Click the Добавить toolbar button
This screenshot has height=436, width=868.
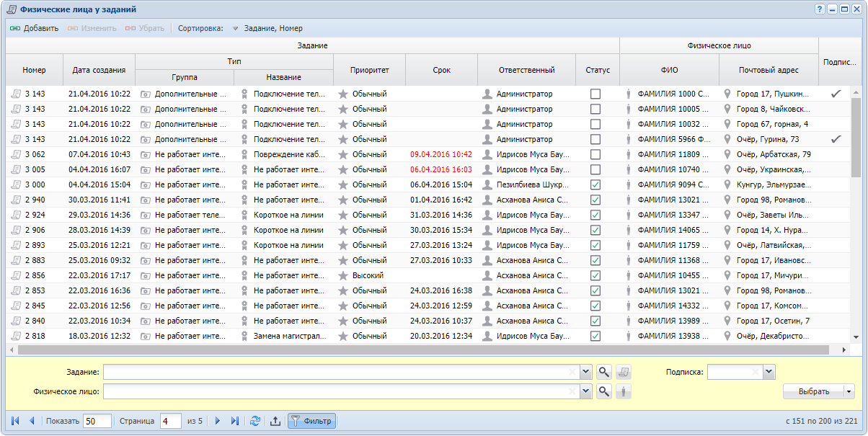pyautogui.click(x=34, y=28)
